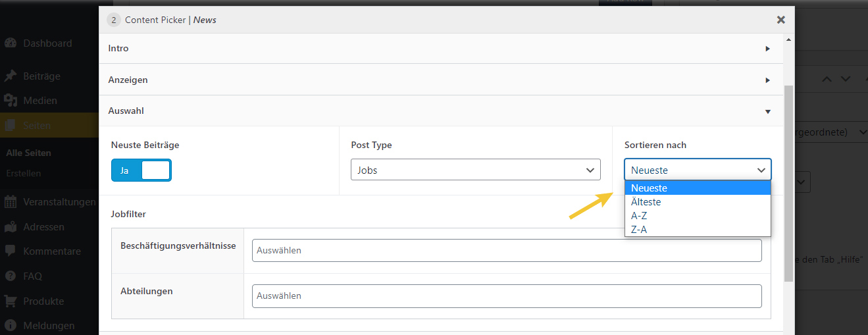The image size is (868, 335).
Task: Click the Dashboard icon in sidebar
Action: click(x=11, y=43)
